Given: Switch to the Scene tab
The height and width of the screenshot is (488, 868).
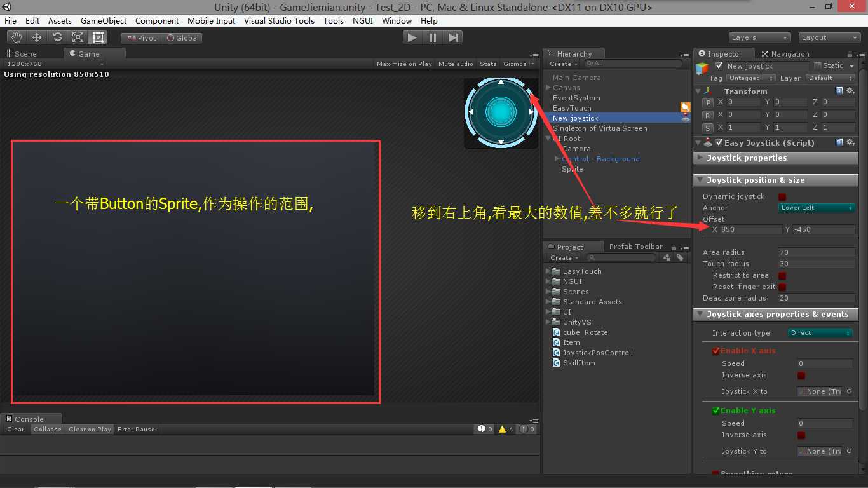Looking at the screenshot, I should coord(22,53).
